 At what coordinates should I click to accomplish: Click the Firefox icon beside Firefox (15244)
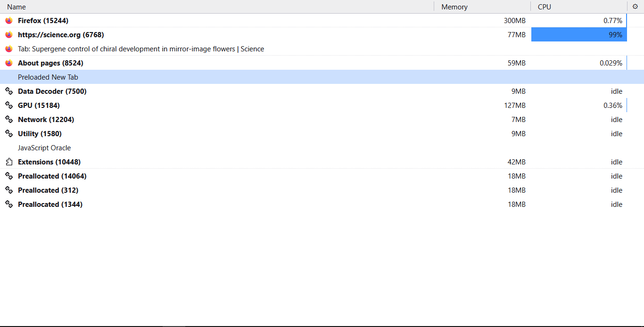tap(8, 21)
